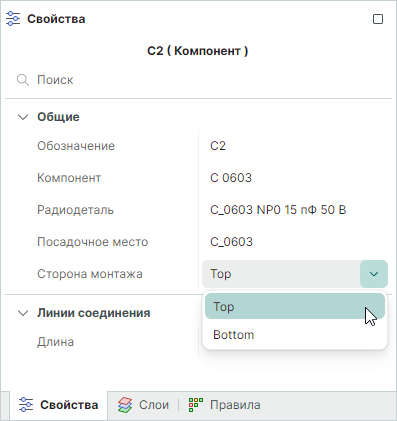Screen dimensions: 397x421
Task: Choose Bottom in the dropdown list
Action: coord(295,335)
